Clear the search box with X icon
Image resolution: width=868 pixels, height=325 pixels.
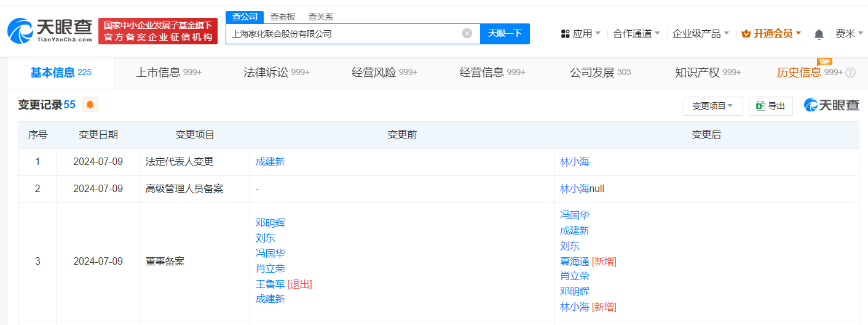(467, 33)
